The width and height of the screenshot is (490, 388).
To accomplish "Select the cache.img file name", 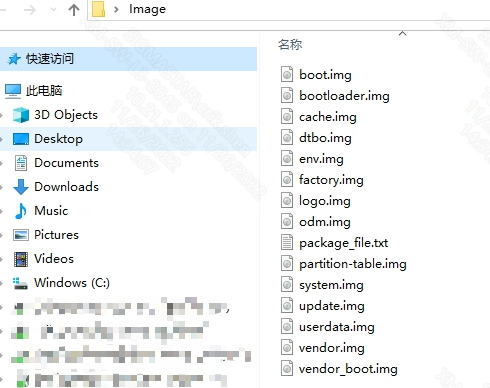I will pos(328,117).
